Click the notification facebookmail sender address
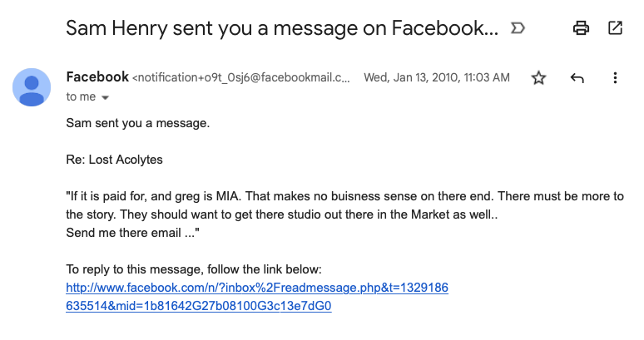This screenshot has width=644, height=340. coord(241,77)
